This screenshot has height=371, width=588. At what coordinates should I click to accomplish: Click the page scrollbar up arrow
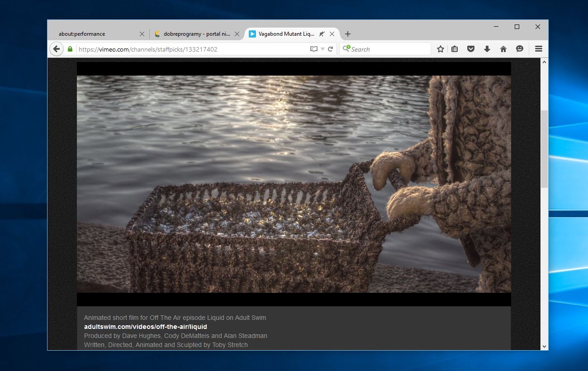point(544,62)
